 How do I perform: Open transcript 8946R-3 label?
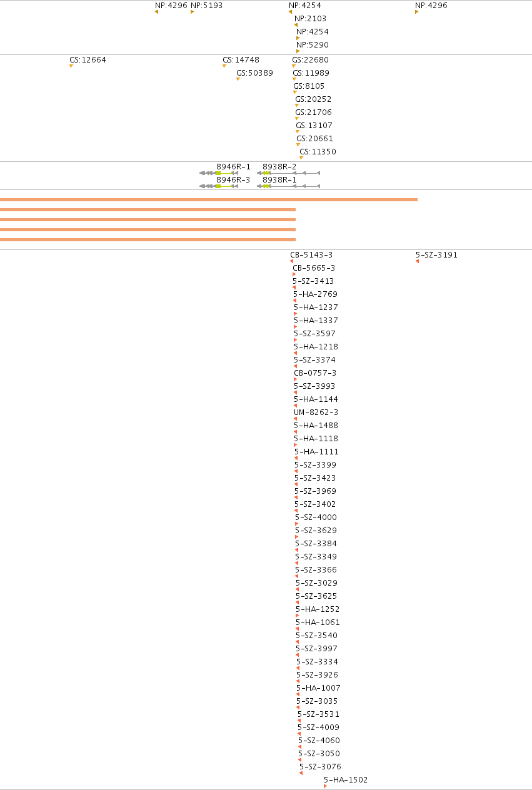pyautogui.click(x=233, y=180)
